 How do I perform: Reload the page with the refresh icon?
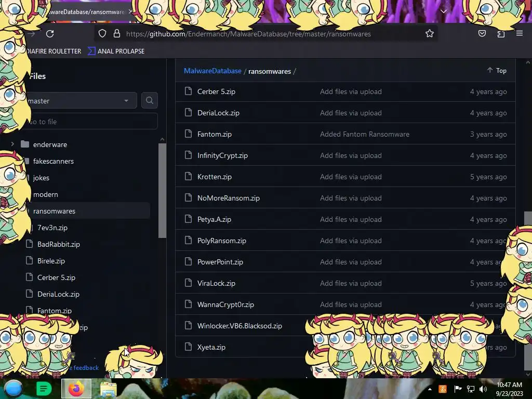50,34
